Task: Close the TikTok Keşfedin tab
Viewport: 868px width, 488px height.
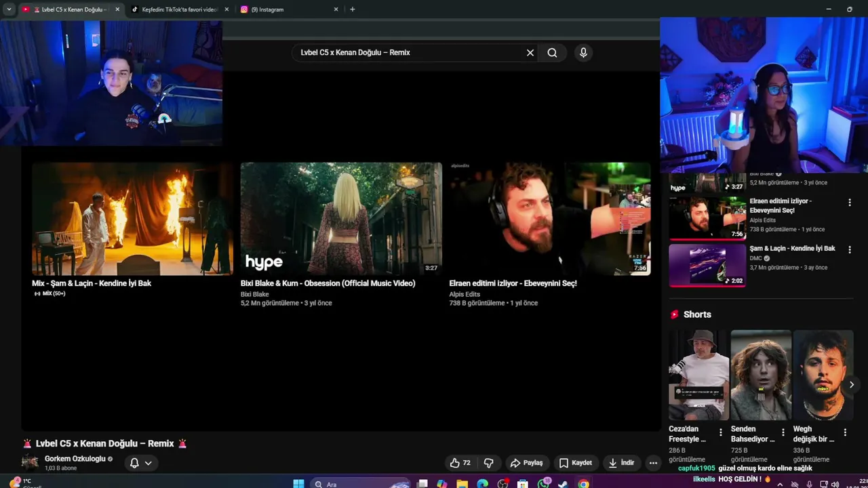Action: click(226, 9)
